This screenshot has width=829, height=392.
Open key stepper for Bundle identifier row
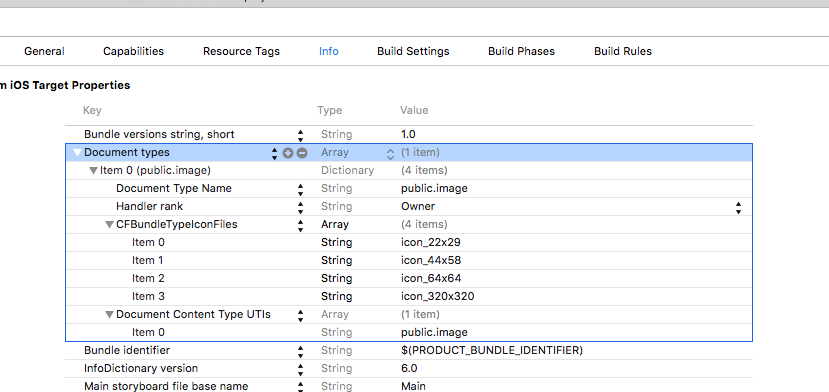tap(300, 351)
